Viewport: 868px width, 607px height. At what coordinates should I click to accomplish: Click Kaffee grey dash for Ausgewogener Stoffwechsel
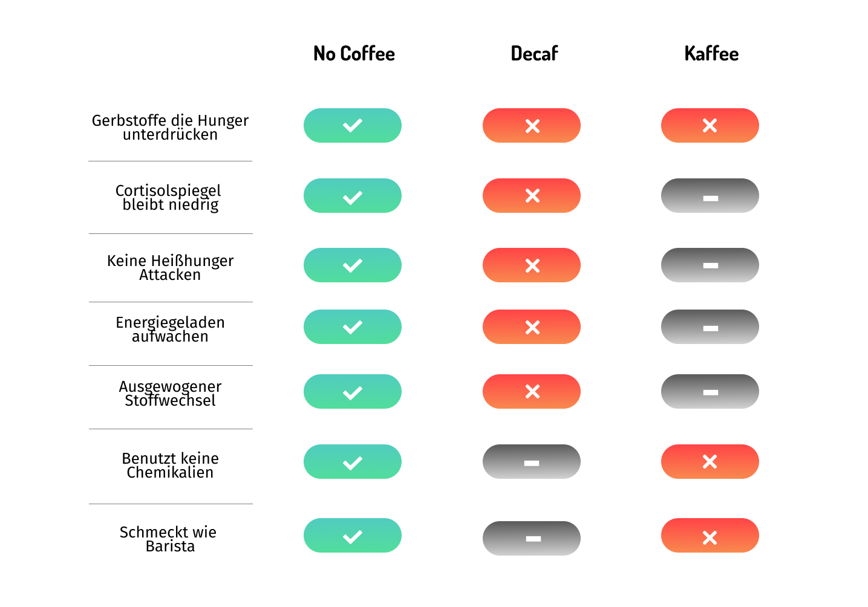click(x=710, y=392)
